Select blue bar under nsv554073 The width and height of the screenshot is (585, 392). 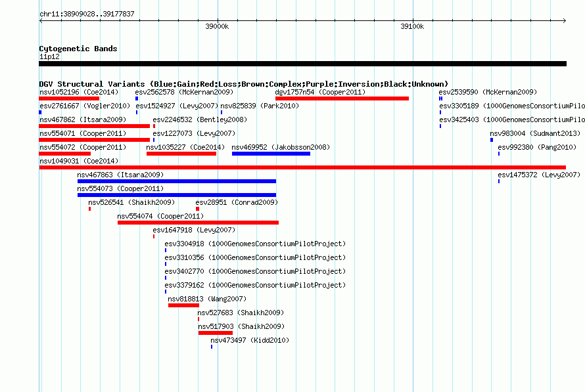click(x=177, y=195)
